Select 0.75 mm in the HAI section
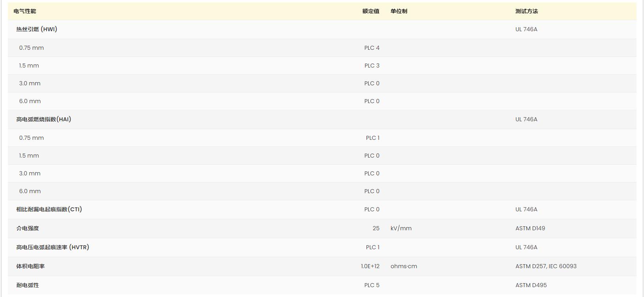The image size is (644, 297). tap(32, 138)
